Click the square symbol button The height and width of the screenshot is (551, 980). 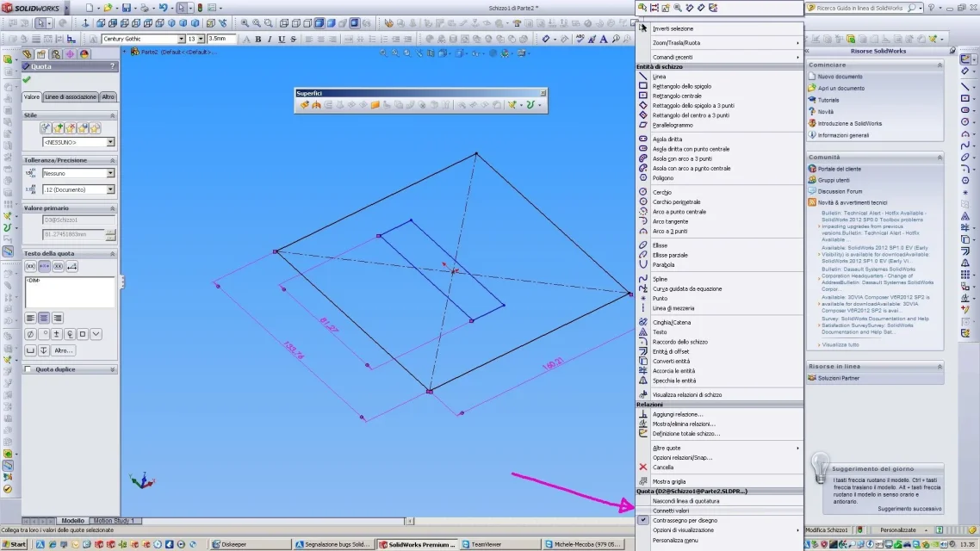click(83, 334)
